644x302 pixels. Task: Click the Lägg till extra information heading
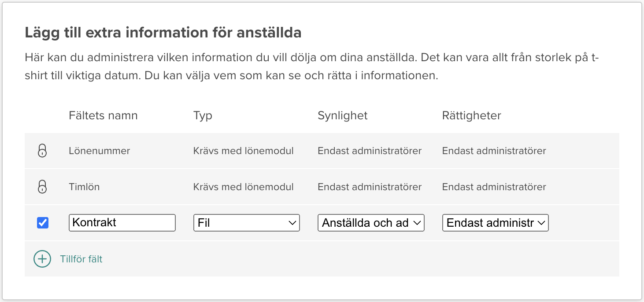pyautogui.click(x=163, y=33)
